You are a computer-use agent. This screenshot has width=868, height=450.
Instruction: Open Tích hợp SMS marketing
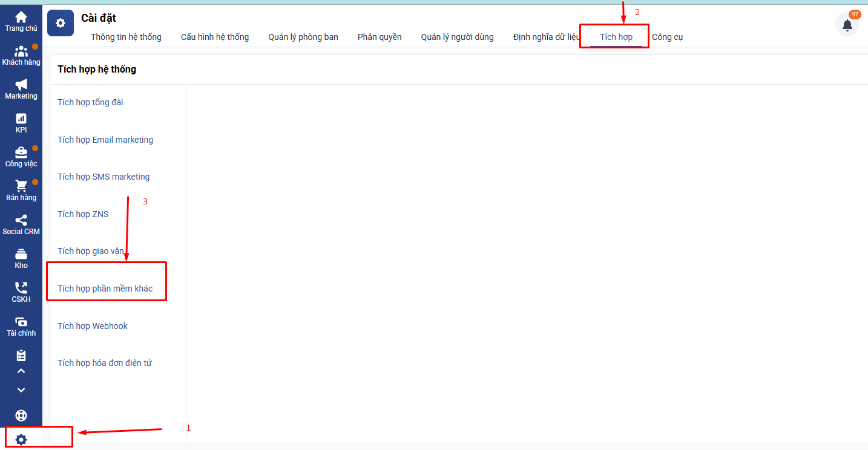104,177
